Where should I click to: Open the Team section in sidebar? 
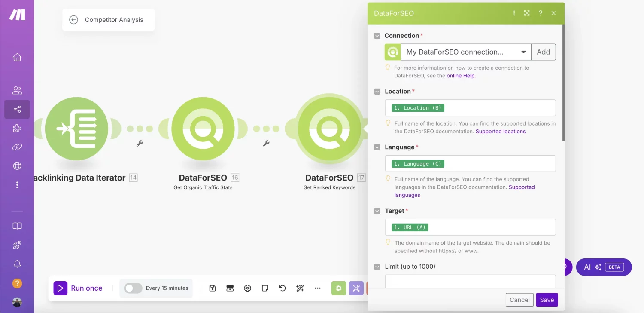click(x=17, y=90)
